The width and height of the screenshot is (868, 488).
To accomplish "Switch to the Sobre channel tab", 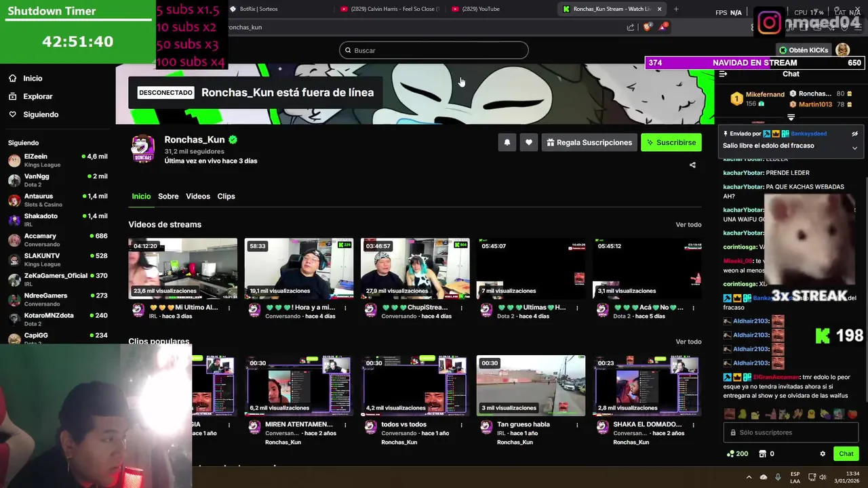I will point(168,196).
